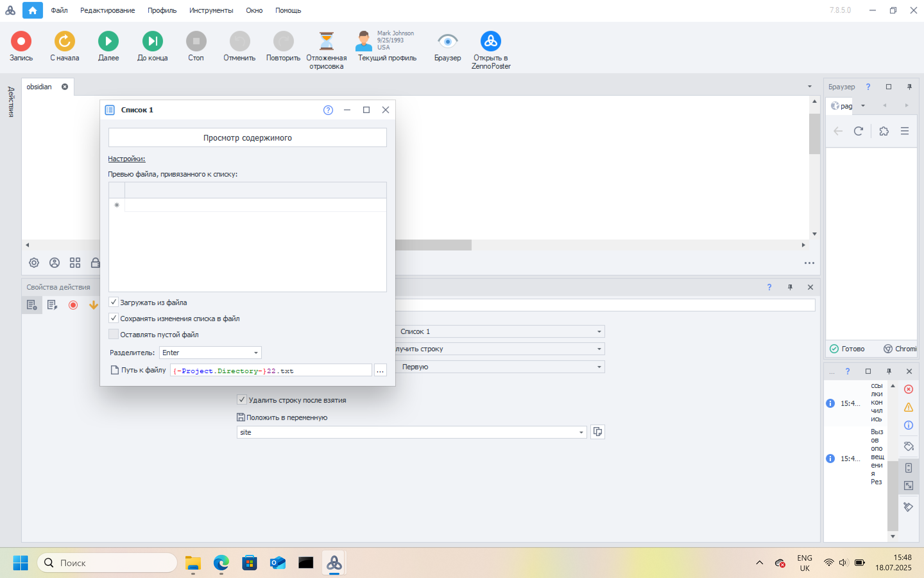Pin the Свойства действия panel

pyautogui.click(x=790, y=287)
